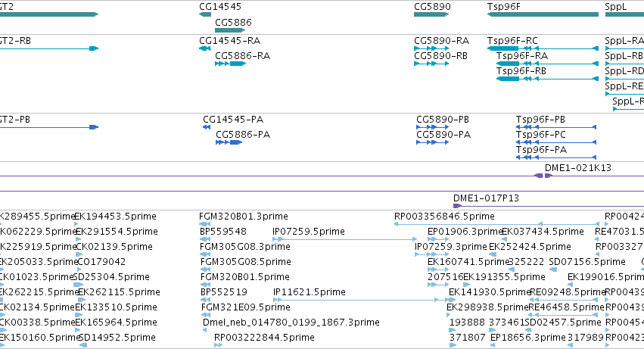Open the Tsp96F-PB protein label
The height and width of the screenshot is (349, 644).
pyautogui.click(x=540, y=120)
